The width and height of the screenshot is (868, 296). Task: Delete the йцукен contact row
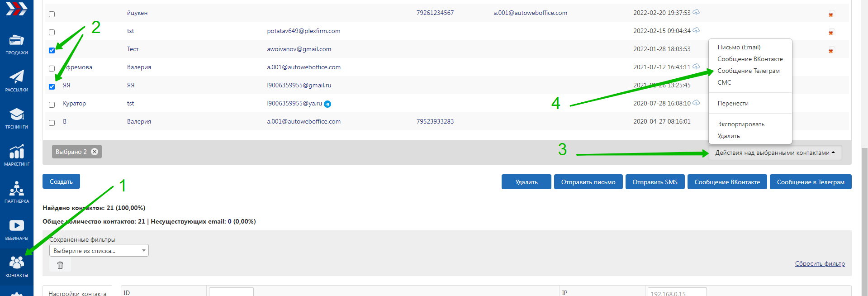[830, 14]
